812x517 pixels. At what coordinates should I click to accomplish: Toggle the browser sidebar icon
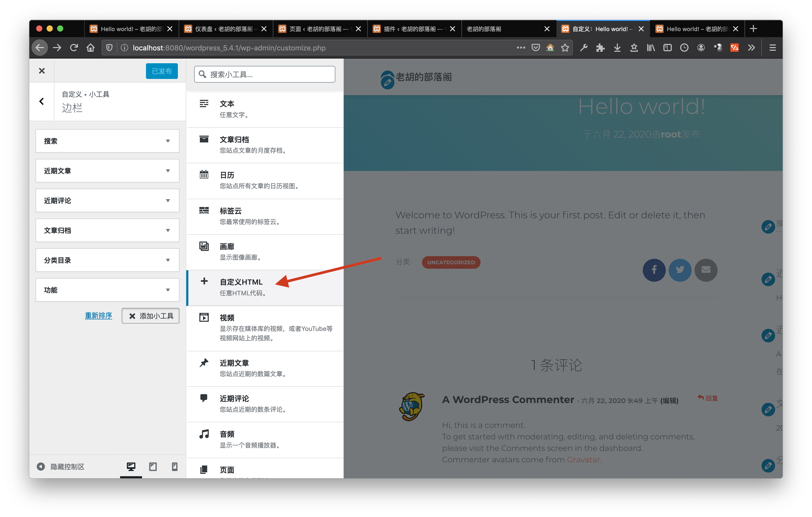(667, 48)
